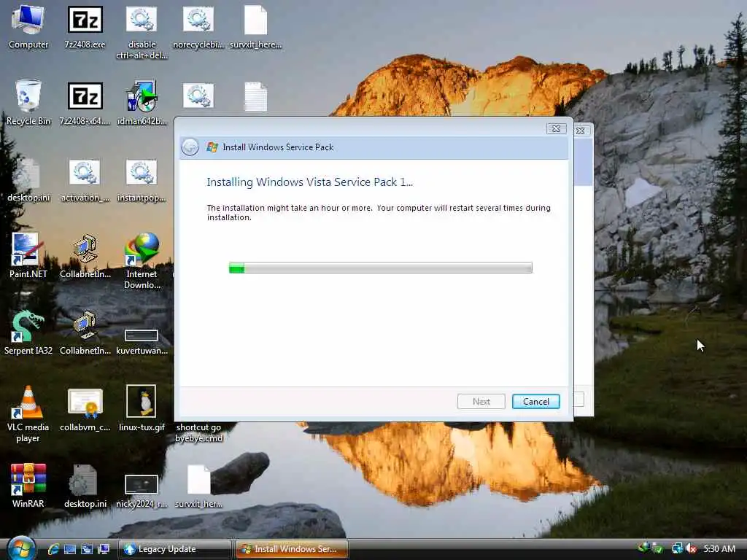The width and height of the screenshot is (747, 560).
Task: Click the Next button in installer
Action: point(481,402)
